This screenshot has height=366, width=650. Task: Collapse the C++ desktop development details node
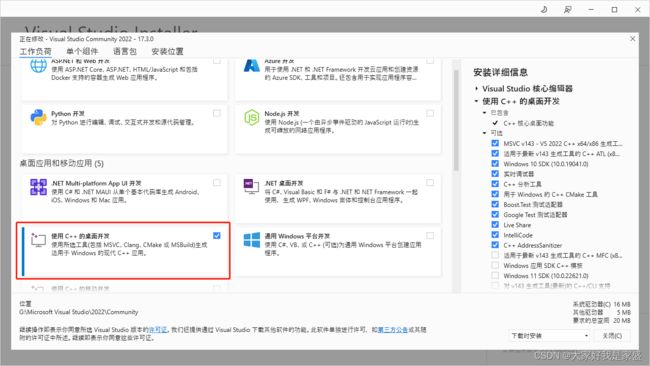click(x=476, y=101)
